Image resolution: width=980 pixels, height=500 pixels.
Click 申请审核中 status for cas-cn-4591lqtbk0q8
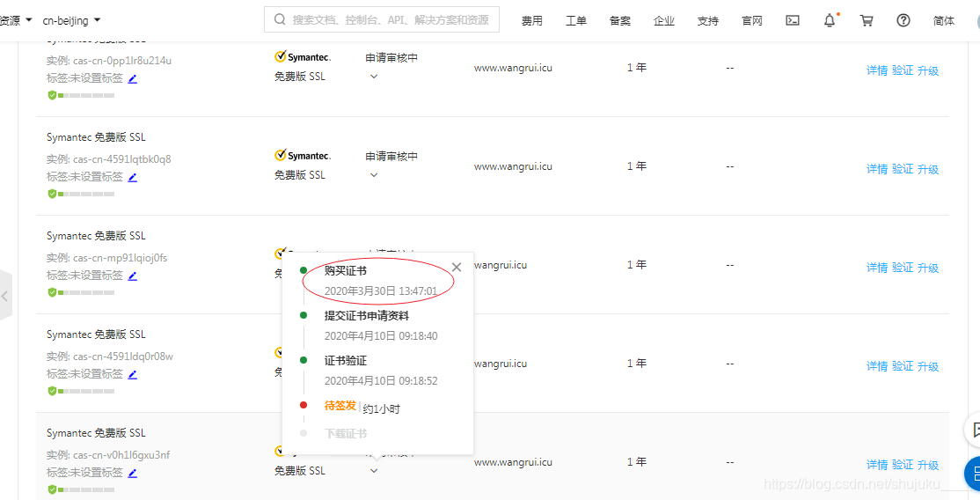[391, 157]
